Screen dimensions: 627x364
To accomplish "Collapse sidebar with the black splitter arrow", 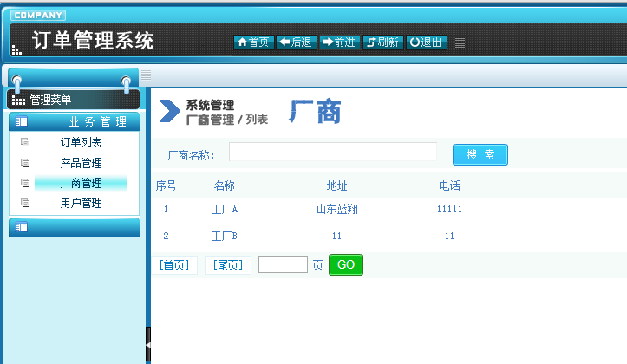I will coord(148,344).
